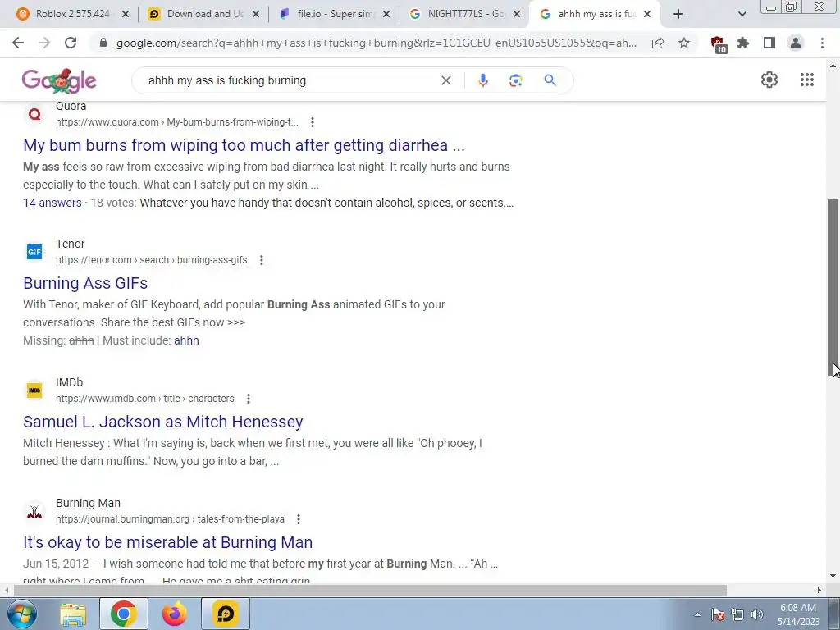This screenshot has width=840, height=630.
Task: Close the Roblox tab
Action: (126, 14)
